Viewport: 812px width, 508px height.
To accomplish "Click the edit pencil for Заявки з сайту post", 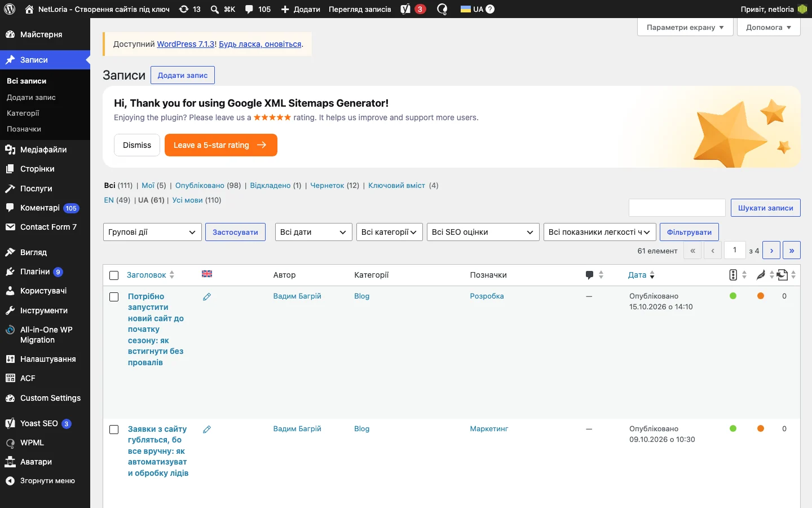I will (207, 430).
